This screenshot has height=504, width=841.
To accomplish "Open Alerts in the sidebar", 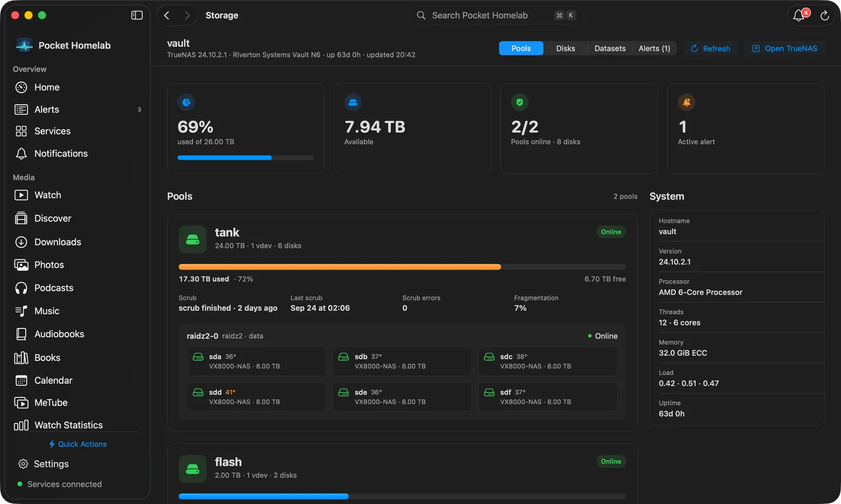I will [x=77, y=109].
